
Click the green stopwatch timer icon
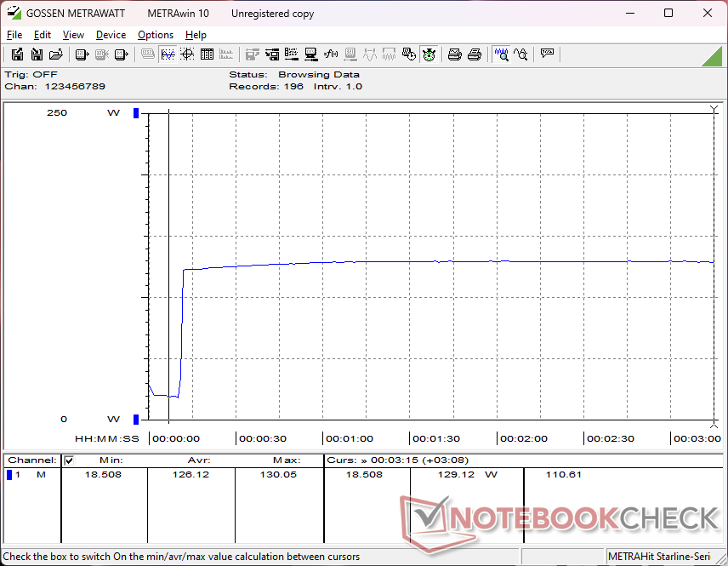tap(429, 54)
